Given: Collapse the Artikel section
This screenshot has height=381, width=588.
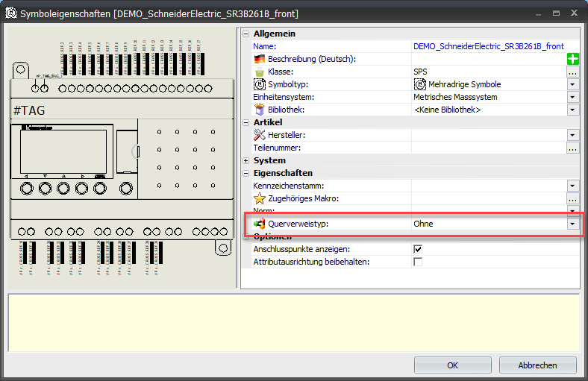Looking at the screenshot, I should coord(246,122).
